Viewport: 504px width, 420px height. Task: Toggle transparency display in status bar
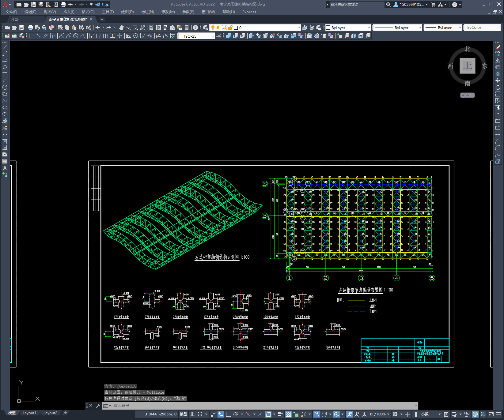[288, 414]
